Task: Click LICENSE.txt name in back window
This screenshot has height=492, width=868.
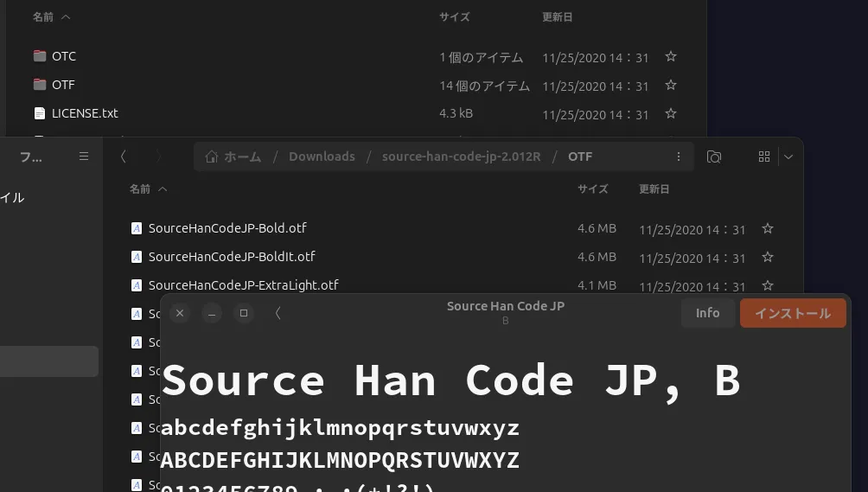Action: (x=85, y=113)
